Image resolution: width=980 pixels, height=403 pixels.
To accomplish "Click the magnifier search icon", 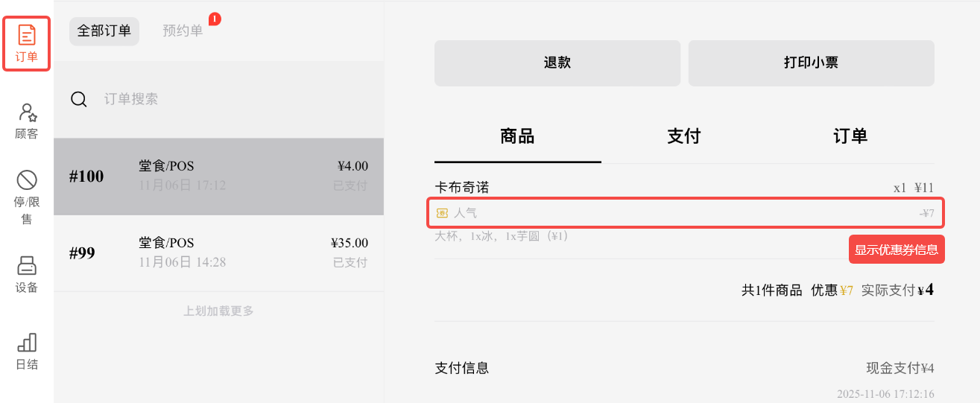I will pos(79,99).
